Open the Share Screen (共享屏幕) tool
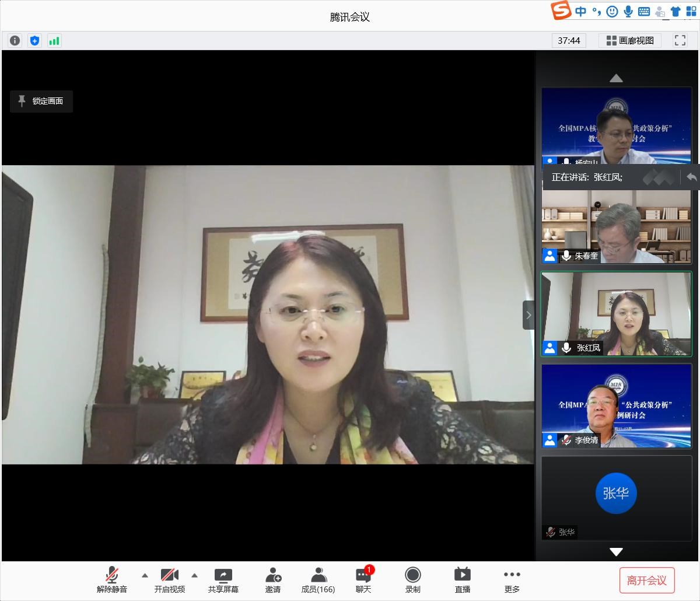The height and width of the screenshot is (601, 700). coord(223,580)
